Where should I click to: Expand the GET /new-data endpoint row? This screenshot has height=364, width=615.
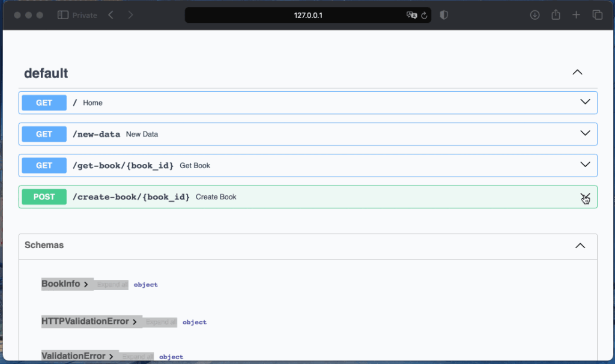coord(585,133)
